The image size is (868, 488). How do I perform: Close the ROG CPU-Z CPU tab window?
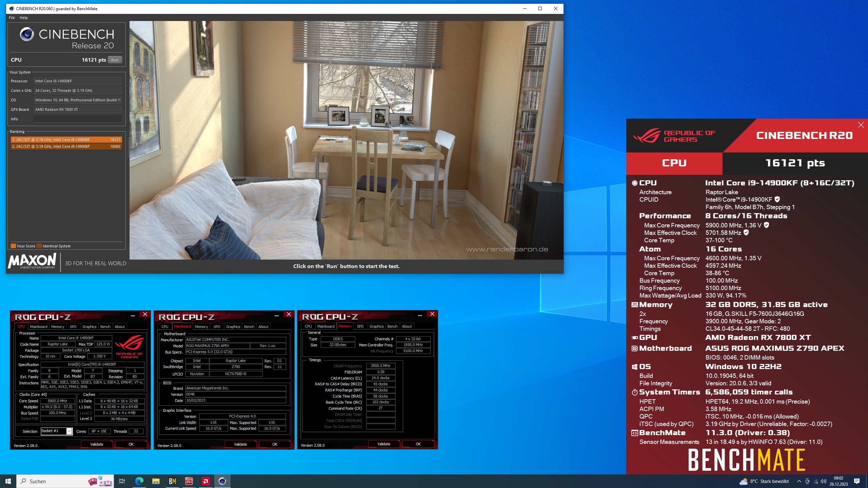point(145,314)
